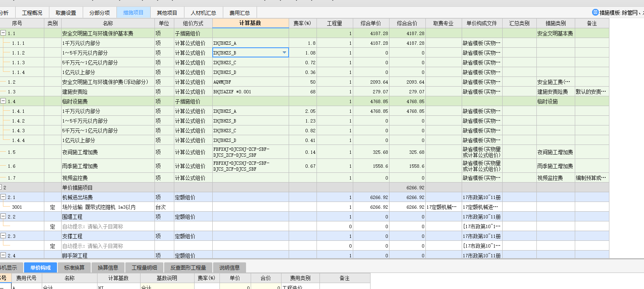Click the 综合合价 column header
This screenshot has width=644, height=289.
click(407, 23)
